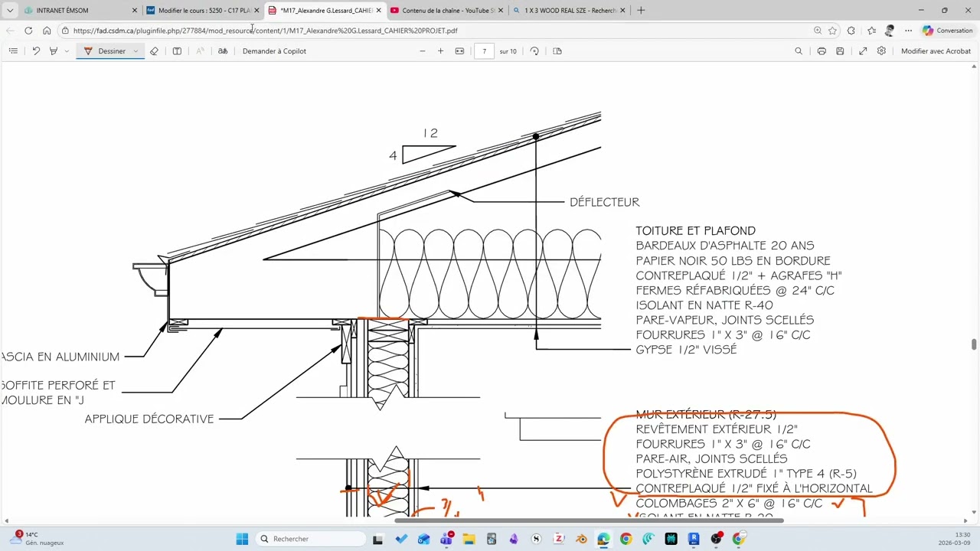Screen dimensions: 980x551
Task: Open the Conversation Copilot button
Action: pyautogui.click(x=948, y=31)
